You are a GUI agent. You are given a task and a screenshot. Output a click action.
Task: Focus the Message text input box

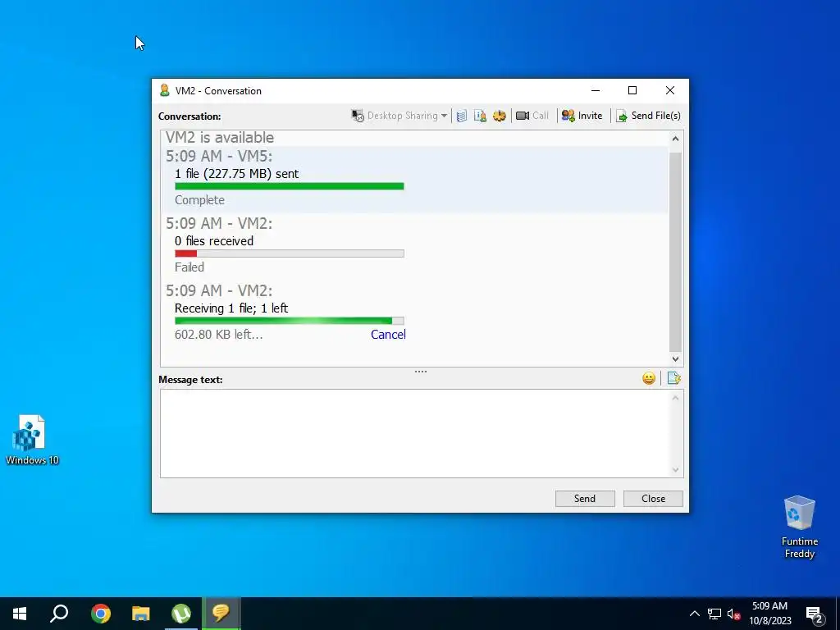pos(414,433)
